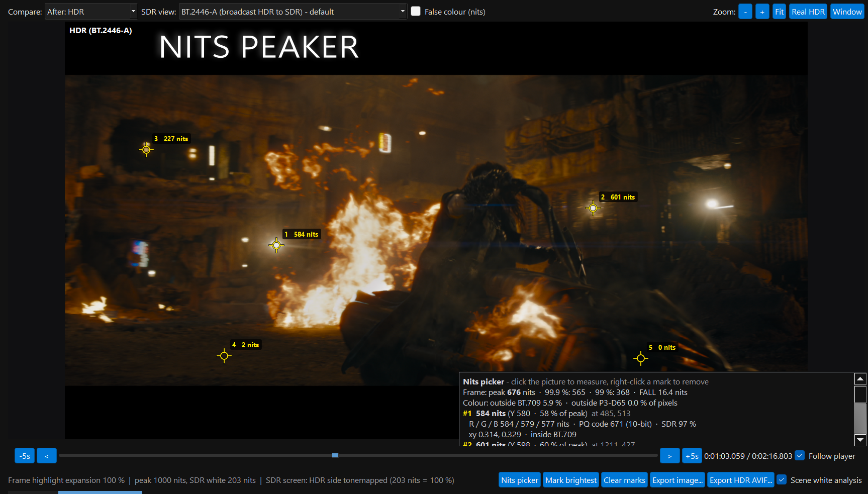Image resolution: width=868 pixels, height=494 pixels.
Task: Click crosshair mark 2 at 601 nits
Action: [593, 208]
